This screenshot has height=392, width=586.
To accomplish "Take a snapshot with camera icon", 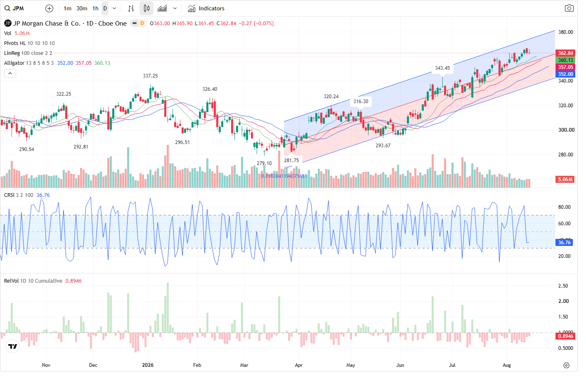I will pos(569,8).
